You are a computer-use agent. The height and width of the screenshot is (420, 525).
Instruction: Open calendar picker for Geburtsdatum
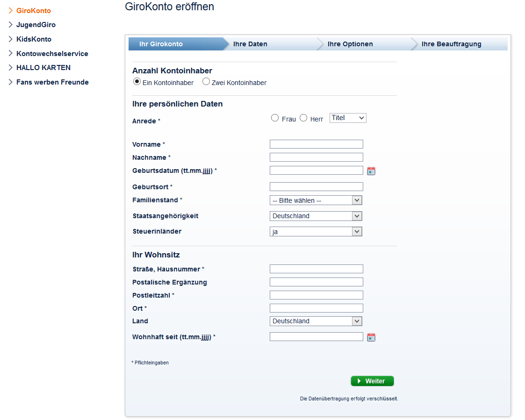click(x=371, y=171)
